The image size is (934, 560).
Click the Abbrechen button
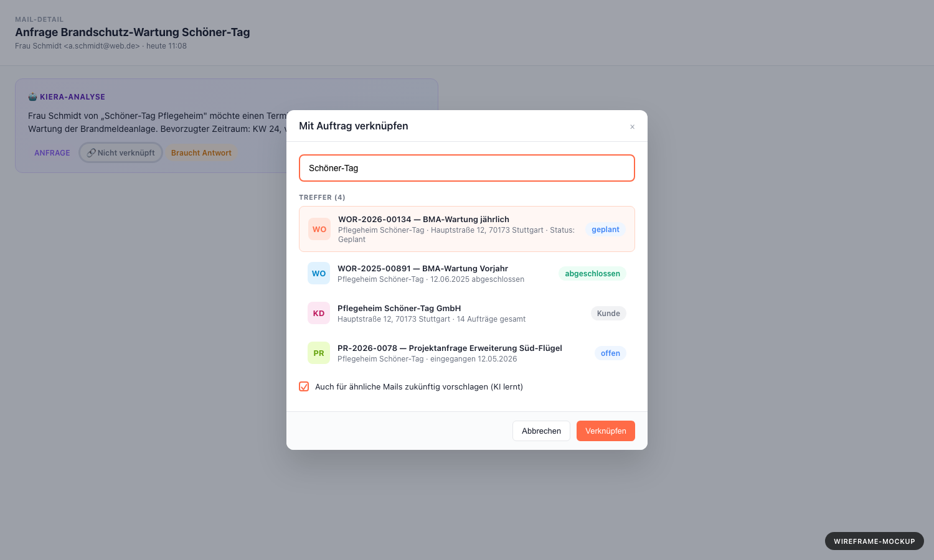pos(541,431)
